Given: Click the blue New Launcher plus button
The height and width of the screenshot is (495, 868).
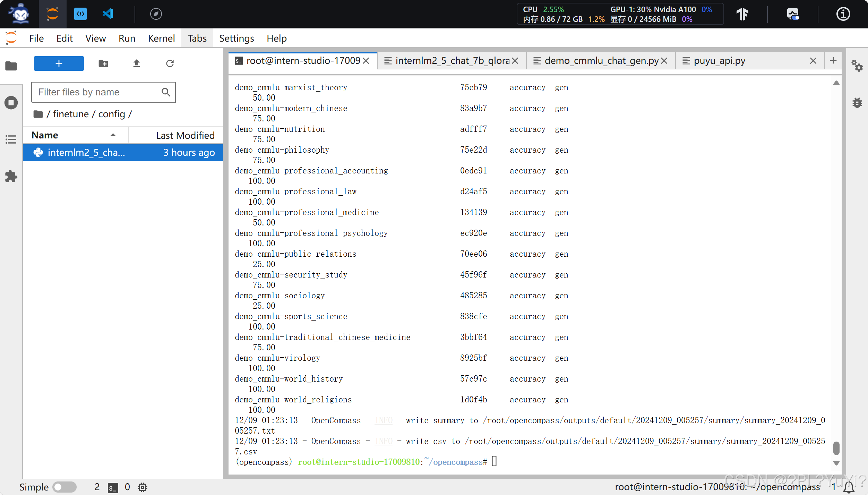Looking at the screenshot, I should click(59, 63).
